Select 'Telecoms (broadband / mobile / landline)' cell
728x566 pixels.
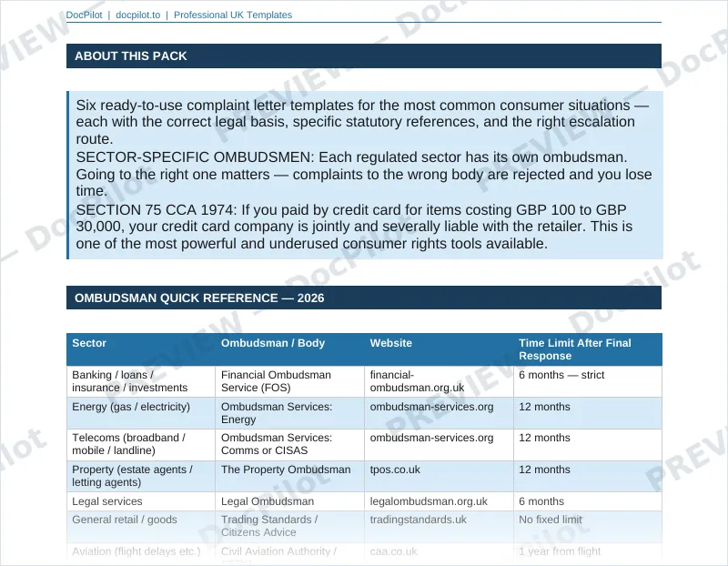[x=141, y=444]
